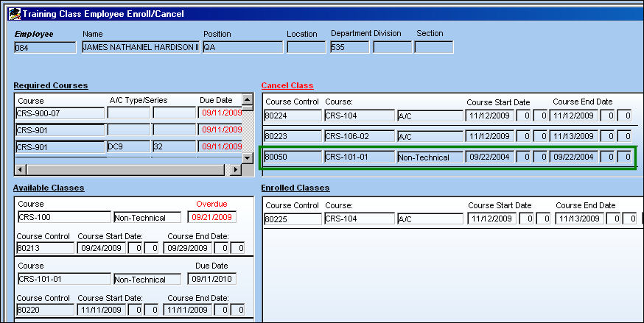The image size is (644, 323).
Task: Click right arrow of Required Courses horizontal scrollbar
Action: pos(236,169)
